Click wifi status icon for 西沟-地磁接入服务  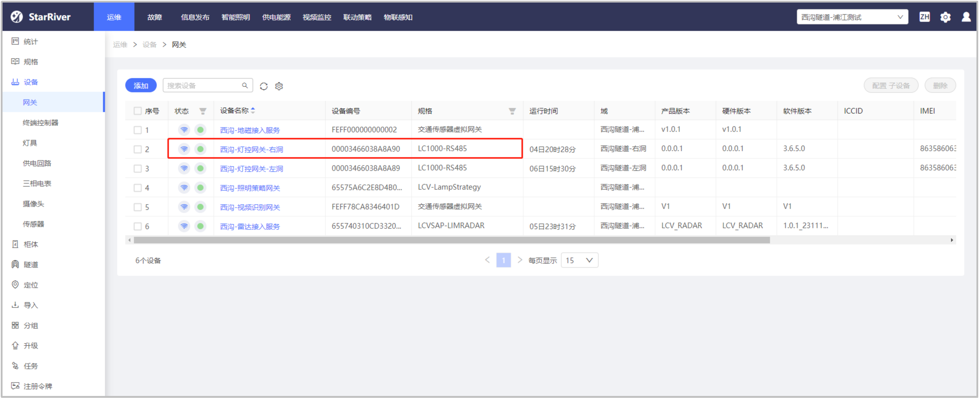pyautogui.click(x=184, y=130)
